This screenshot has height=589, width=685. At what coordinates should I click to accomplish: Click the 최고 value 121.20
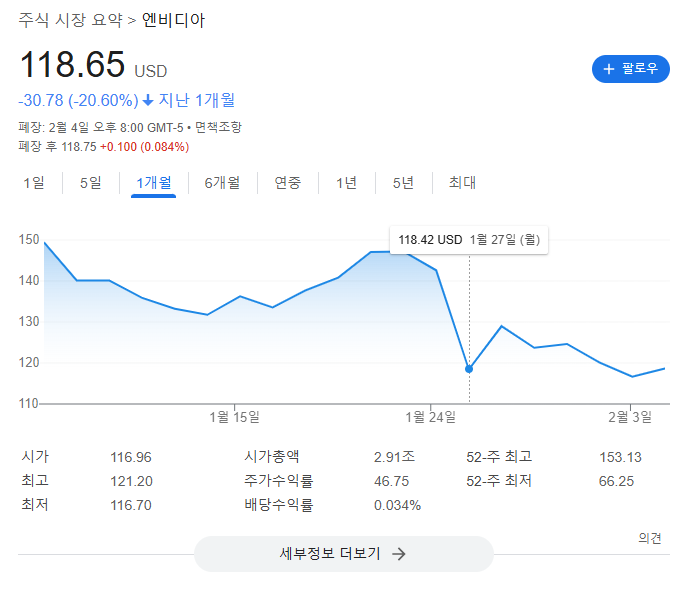click(131, 481)
